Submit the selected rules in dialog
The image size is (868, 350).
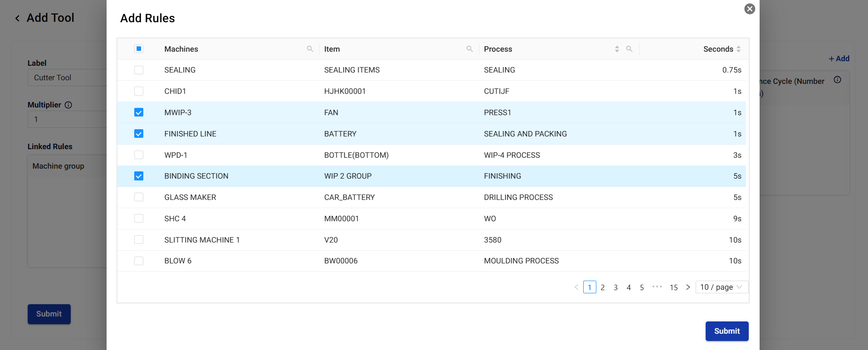point(727,331)
